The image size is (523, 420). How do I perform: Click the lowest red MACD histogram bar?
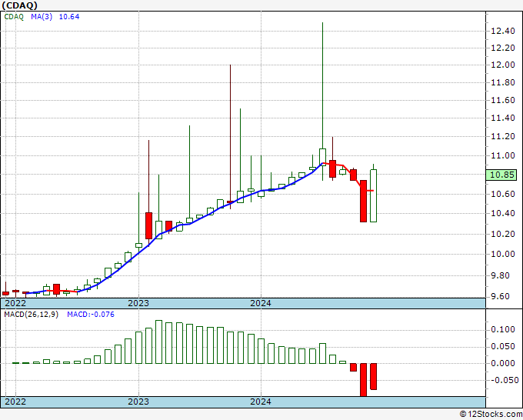(363, 380)
